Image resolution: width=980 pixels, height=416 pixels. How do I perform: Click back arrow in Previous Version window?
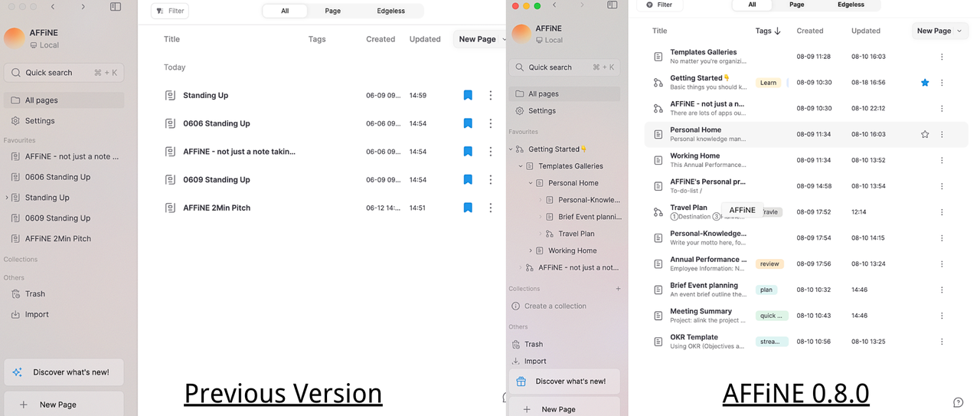coord(52,7)
